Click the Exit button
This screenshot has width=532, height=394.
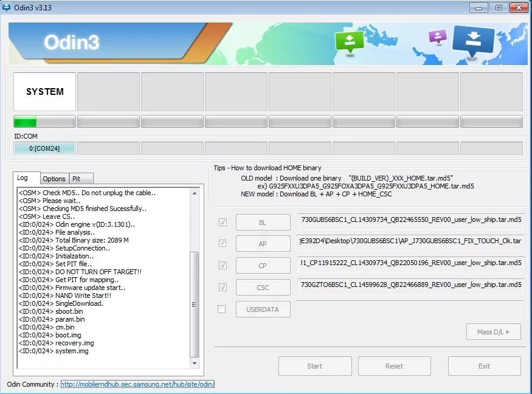484,366
